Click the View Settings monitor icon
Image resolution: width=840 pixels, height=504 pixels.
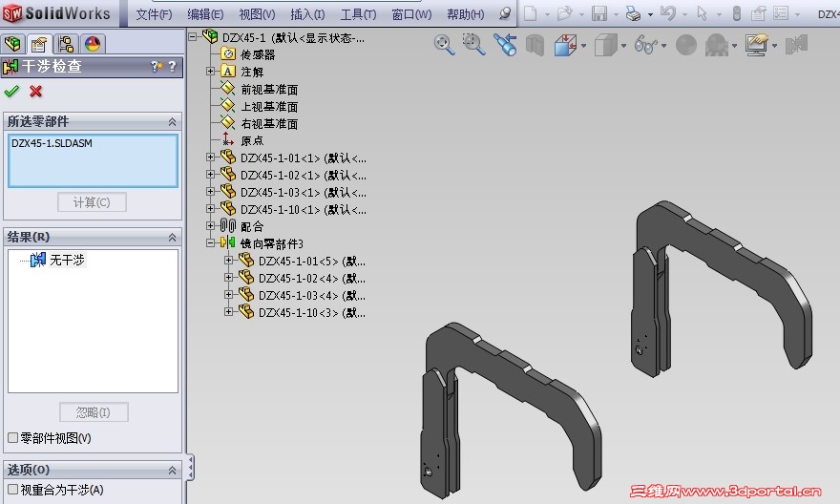coord(757,45)
